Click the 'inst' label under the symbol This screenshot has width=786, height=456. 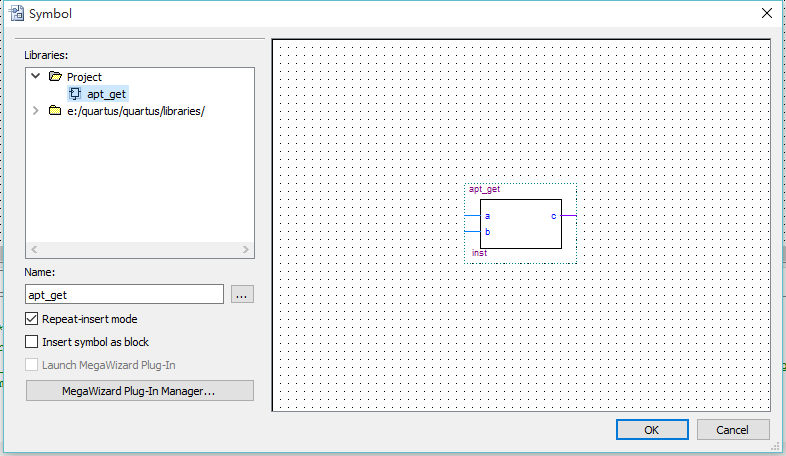click(x=479, y=253)
